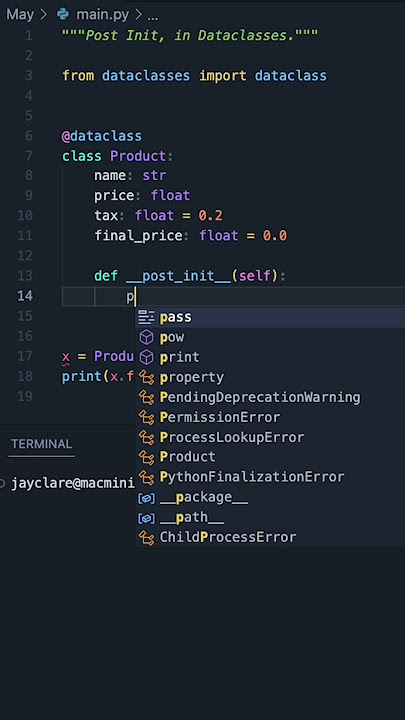Click the class icon beside 'property'
Image resolution: width=405 pixels, height=720 pixels.
(x=146, y=377)
